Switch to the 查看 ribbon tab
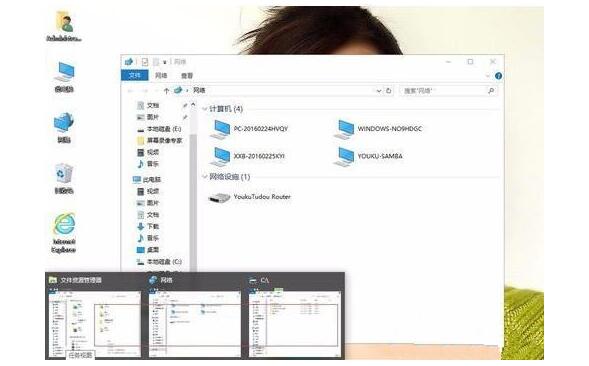 (187, 76)
